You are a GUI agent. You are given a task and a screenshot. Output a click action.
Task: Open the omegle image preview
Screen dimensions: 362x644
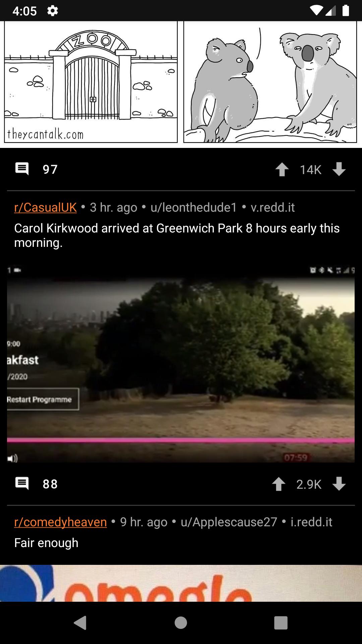[181, 583]
